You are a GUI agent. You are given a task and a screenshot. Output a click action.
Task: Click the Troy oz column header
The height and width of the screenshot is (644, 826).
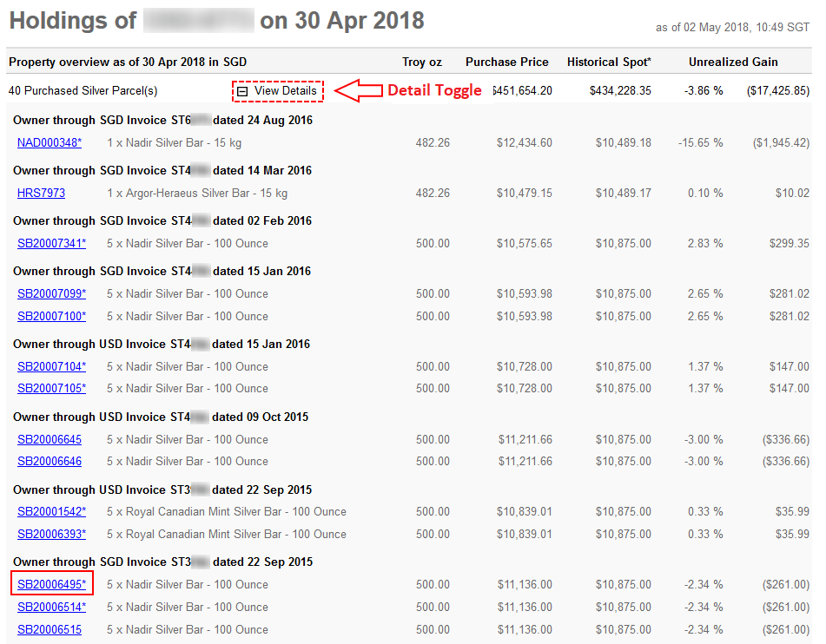point(422,62)
